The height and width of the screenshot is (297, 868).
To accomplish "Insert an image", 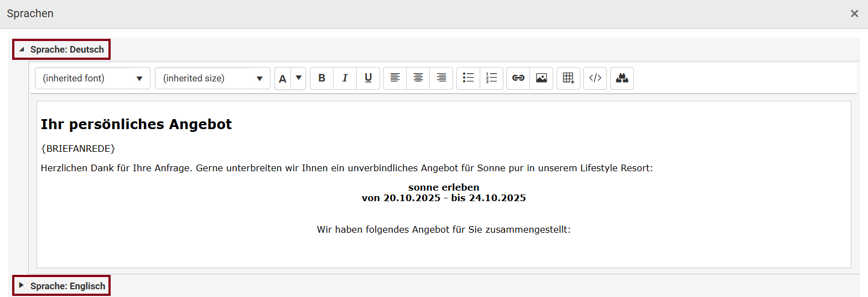I will click(542, 78).
